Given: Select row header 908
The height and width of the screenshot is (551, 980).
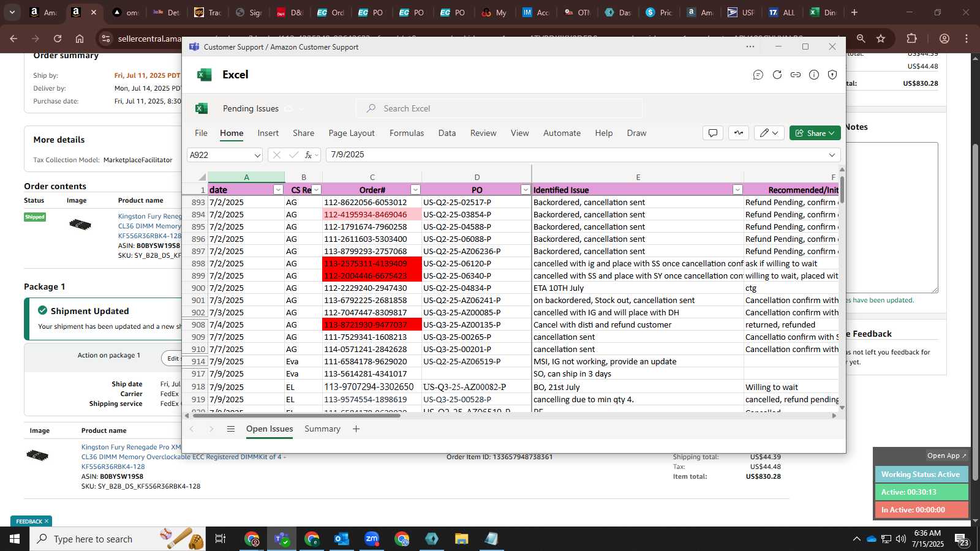Looking at the screenshot, I should pos(195,324).
